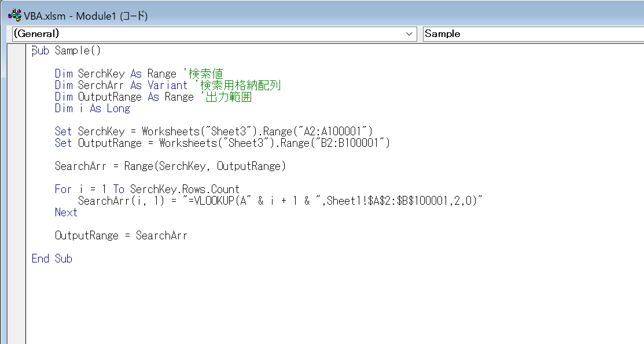This screenshot has width=644, height=344.
Task: Click the green comment 検索用格納配列
Action: point(238,86)
